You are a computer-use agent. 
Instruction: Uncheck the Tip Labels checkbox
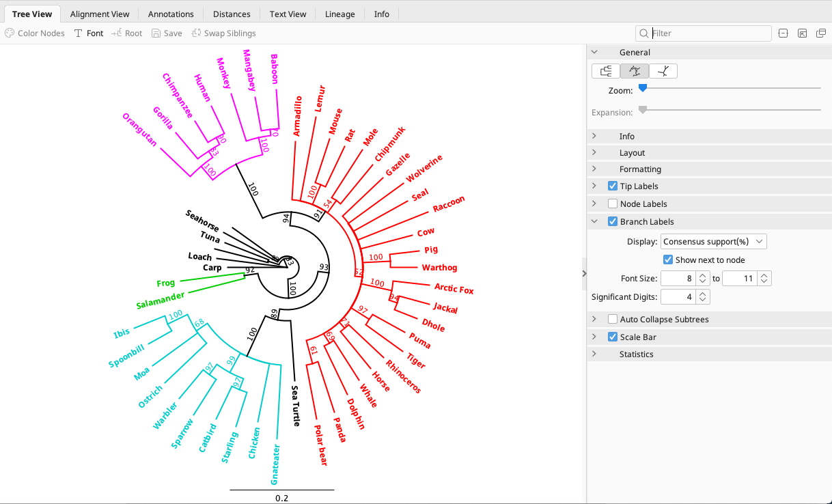tap(612, 186)
